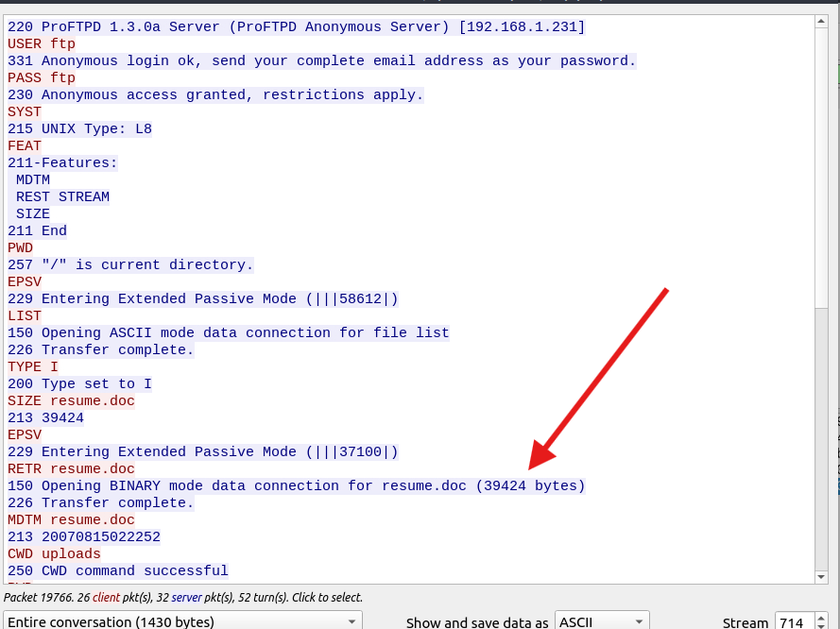Click the 'FEAT' command line
Image resolution: width=840 pixels, height=629 pixels.
[x=25, y=146]
